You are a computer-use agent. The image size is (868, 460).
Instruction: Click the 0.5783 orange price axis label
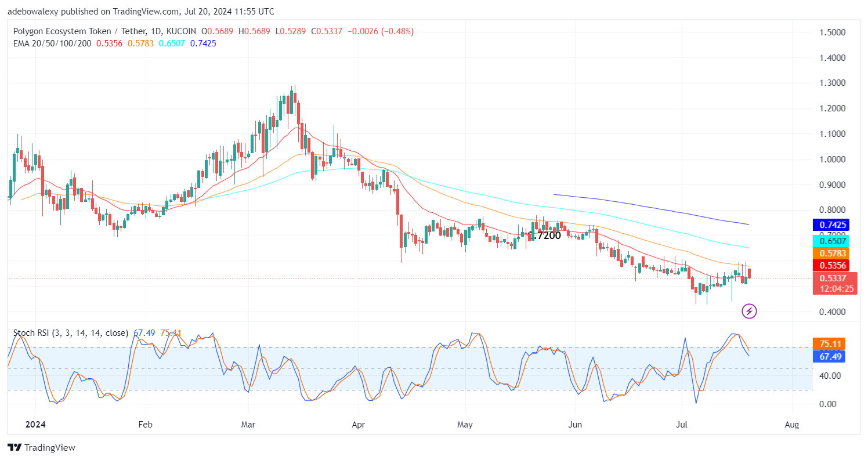[831, 253]
